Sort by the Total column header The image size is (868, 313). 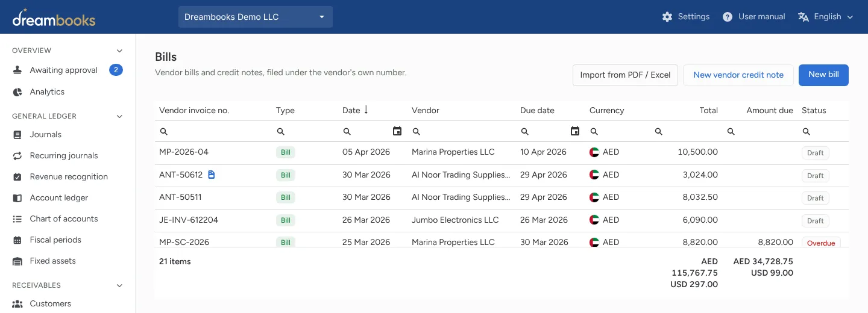point(708,110)
